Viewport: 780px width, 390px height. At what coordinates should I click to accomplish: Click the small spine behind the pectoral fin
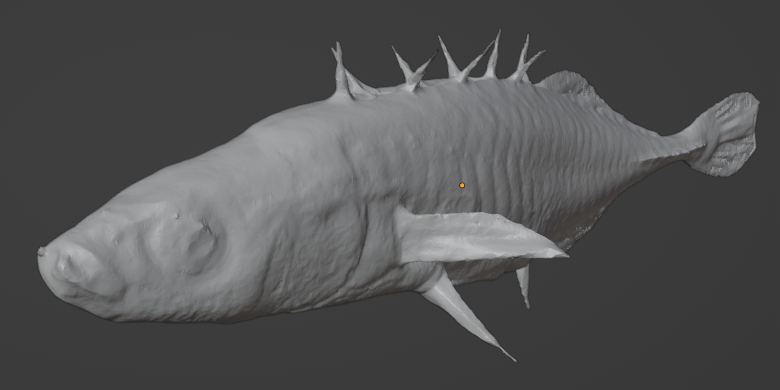point(523,285)
